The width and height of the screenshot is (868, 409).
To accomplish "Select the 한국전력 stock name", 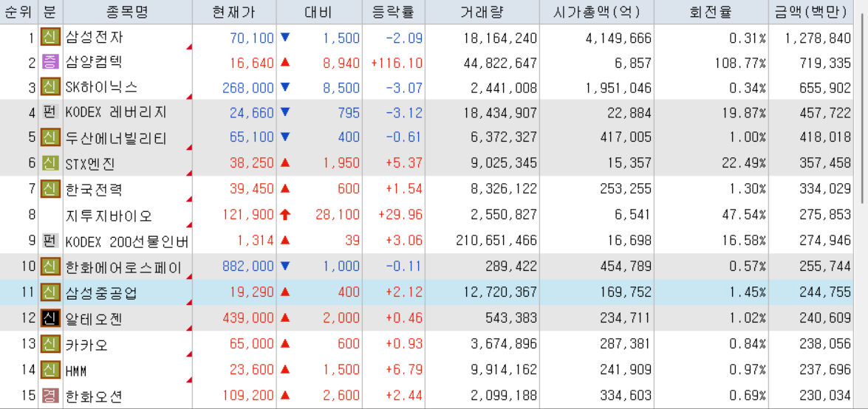I will pyautogui.click(x=95, y=189).
